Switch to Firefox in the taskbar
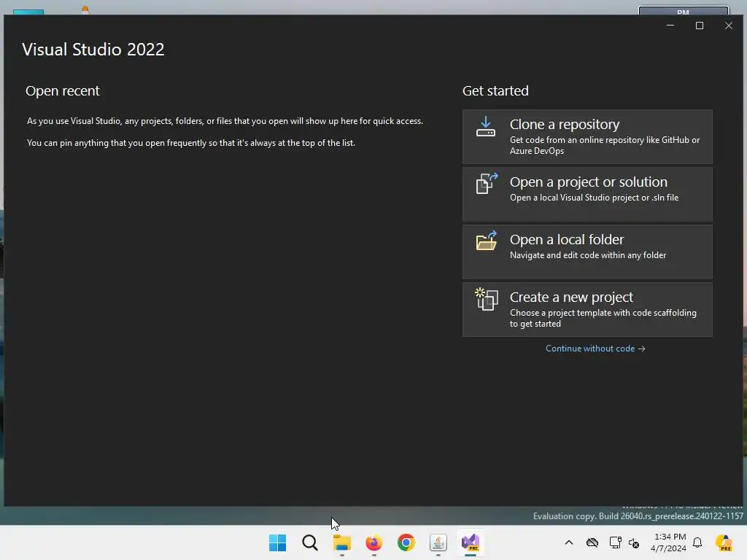Image resolution: width=747 pixels, height=560 pixels. [374, 542]
